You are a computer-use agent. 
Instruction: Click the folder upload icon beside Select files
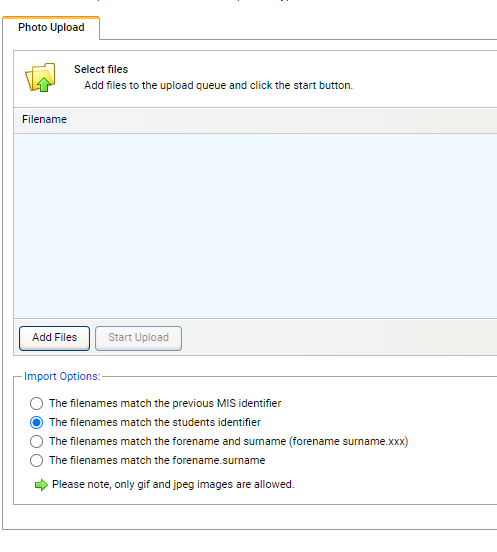click(40, 77)
